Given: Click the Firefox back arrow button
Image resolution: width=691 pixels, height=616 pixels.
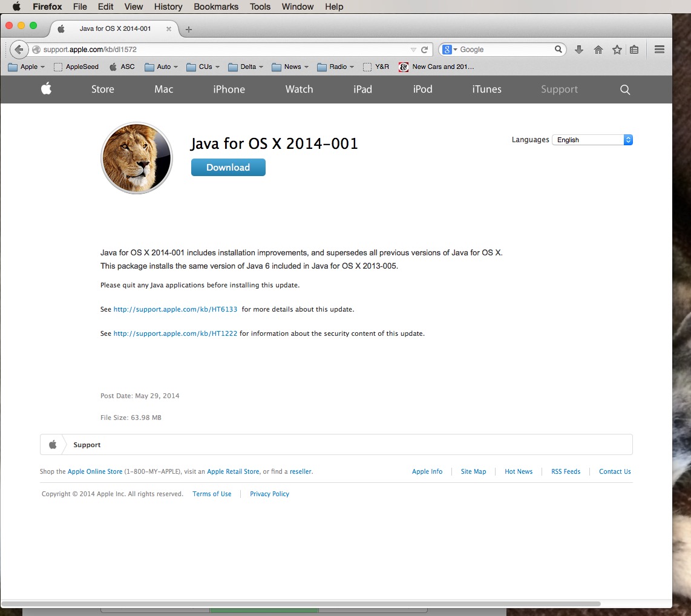Looking at the screenshot, I should pos(19,50).
